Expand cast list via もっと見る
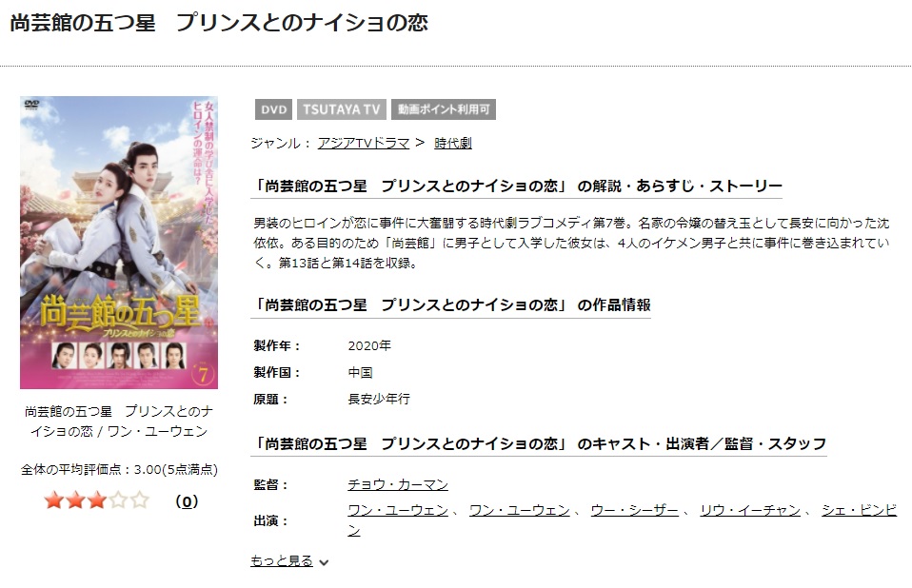Screen dimensions: 912x588 point(282,560)
